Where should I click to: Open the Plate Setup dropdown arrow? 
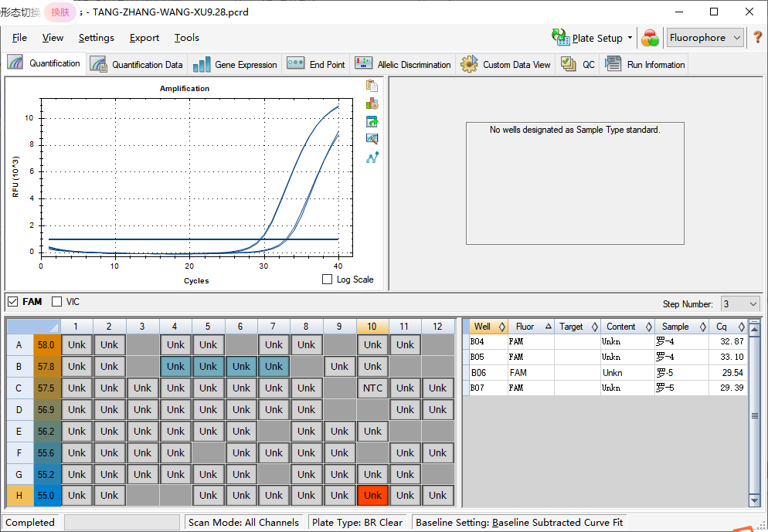[x=630, y=38]
